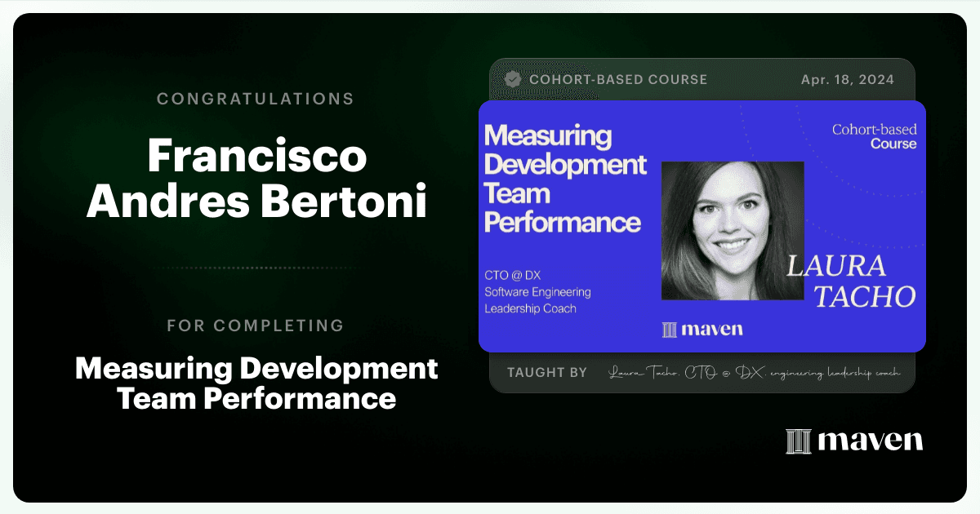980x514 pixels.
Task: Click the handwritten Laura Tacho signature line
Action: click(x=755, y=373)
